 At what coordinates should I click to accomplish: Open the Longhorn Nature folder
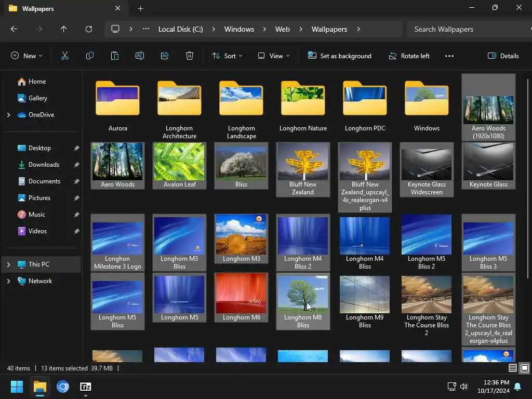click(x=303, y=107)
